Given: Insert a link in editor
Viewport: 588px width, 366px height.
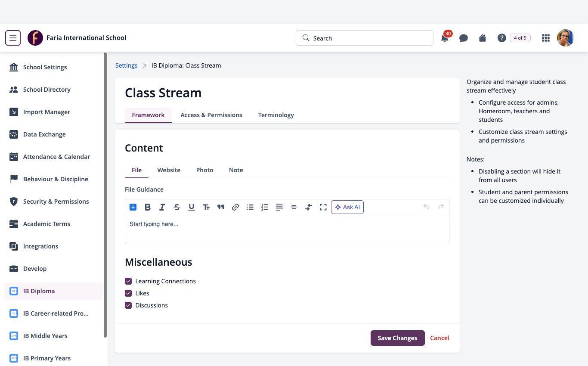Looking at the screenshot, I should 235,207.
